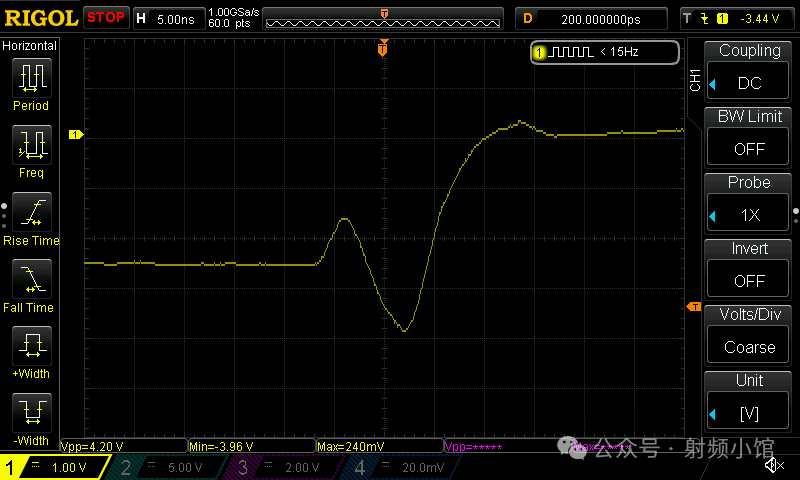Choose the Rise Time measurement icon
The image size is (800, 480).
coord(31,213)
